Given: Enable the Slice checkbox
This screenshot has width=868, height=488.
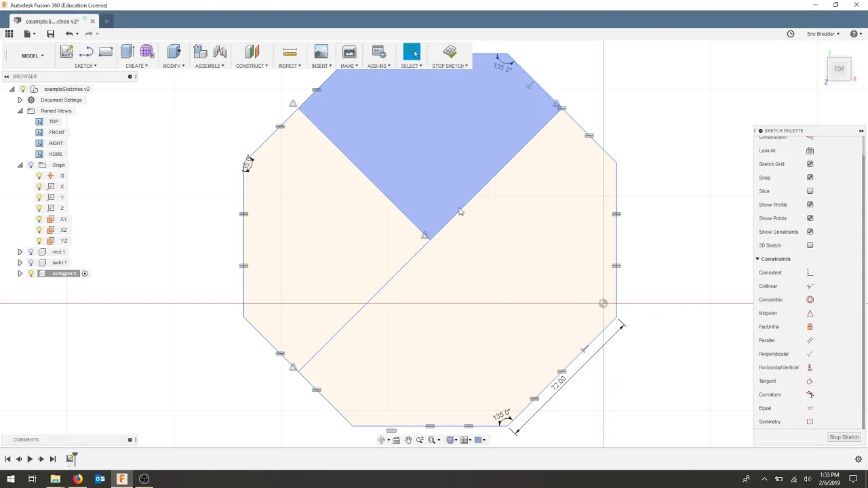Looking at the screenshot, I should click(x=810, y=191).
